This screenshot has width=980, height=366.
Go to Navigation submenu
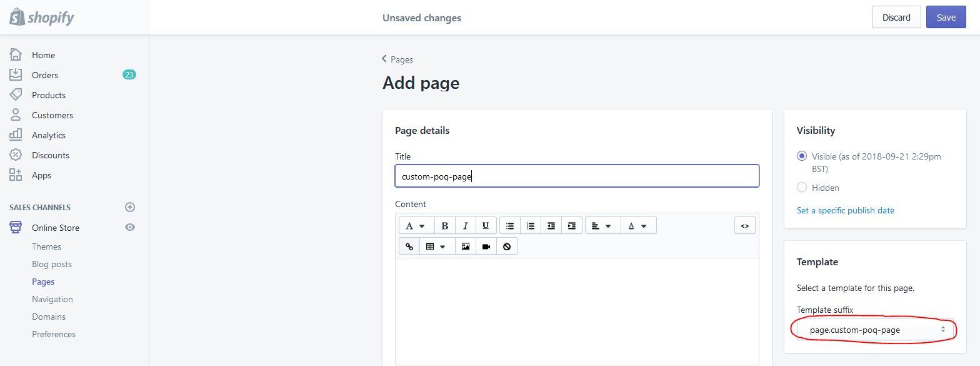pos(52,299)
